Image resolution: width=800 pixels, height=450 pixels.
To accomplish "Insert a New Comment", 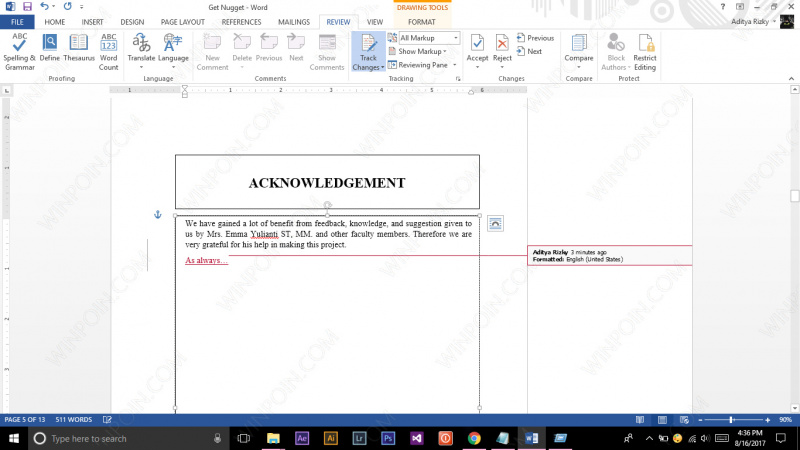I will coord(212,52).
